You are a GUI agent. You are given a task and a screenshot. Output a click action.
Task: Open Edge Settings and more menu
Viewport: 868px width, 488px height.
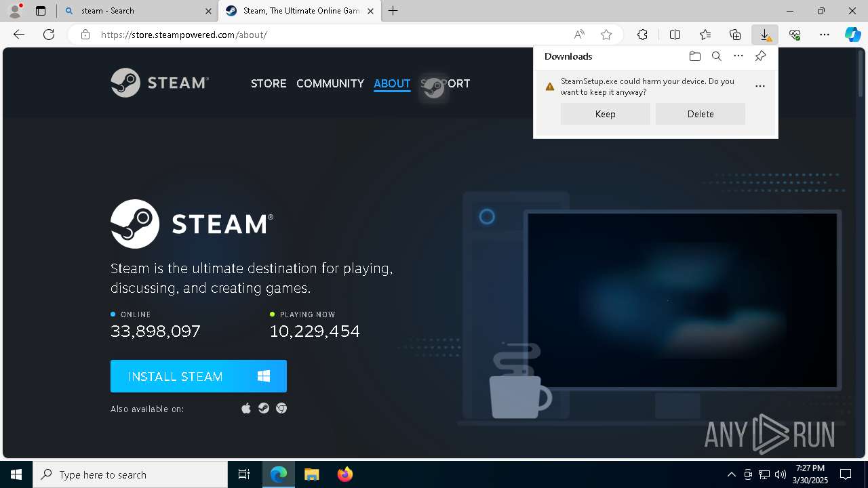(825, 35)
